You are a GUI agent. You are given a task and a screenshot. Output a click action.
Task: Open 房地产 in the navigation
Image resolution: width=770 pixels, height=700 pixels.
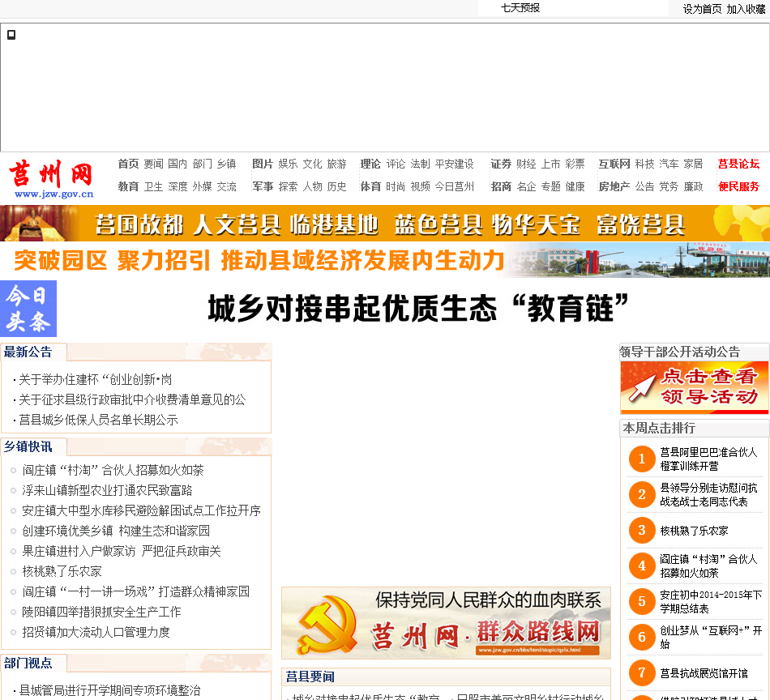pos(614,186)
